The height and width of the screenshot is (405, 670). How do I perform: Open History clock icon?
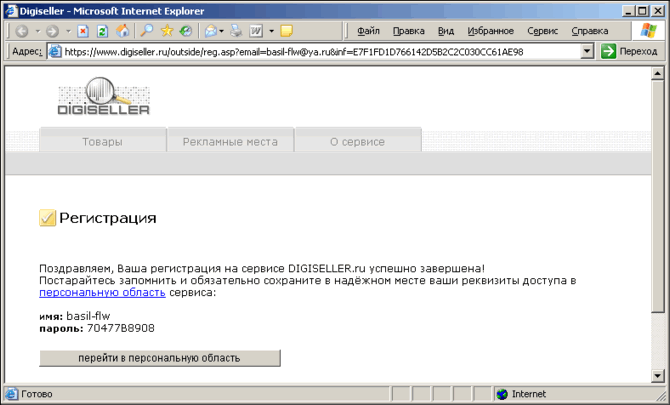click(186, 31)
